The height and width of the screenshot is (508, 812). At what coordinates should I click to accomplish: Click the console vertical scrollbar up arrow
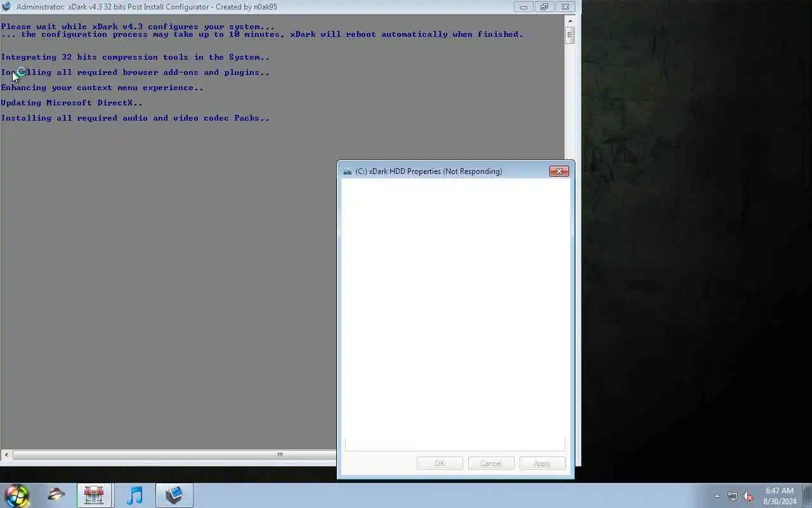tap(570, 21)
